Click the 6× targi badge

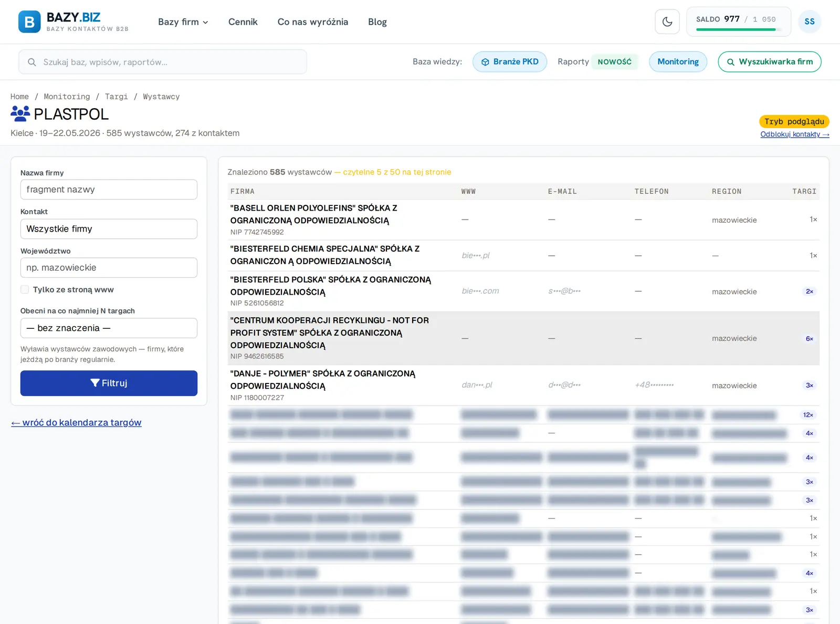pyautogui.click(x=809, y=339)
